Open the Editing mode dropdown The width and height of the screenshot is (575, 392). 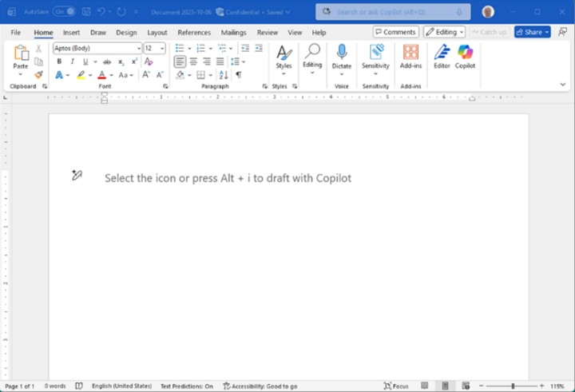tap(444, 32)
